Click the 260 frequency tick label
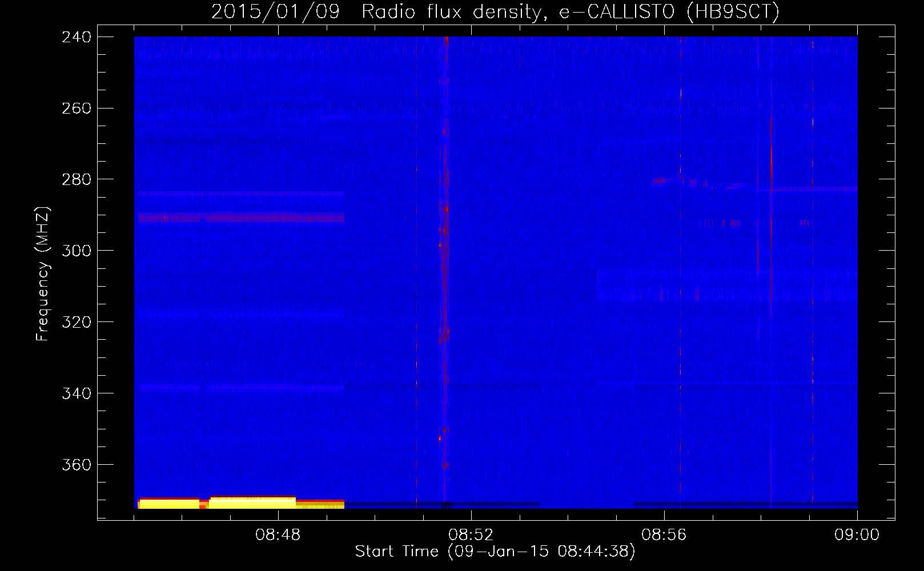924x571 pixels. (x=77, y=108)
